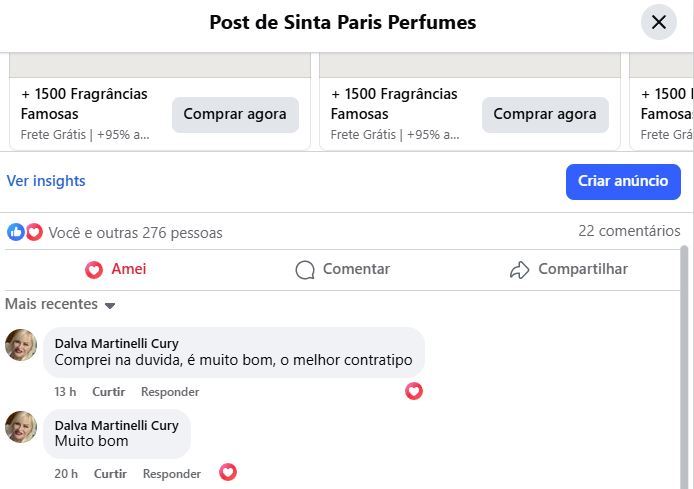
Task: Click Ver insights link
Action: (46, 181)
